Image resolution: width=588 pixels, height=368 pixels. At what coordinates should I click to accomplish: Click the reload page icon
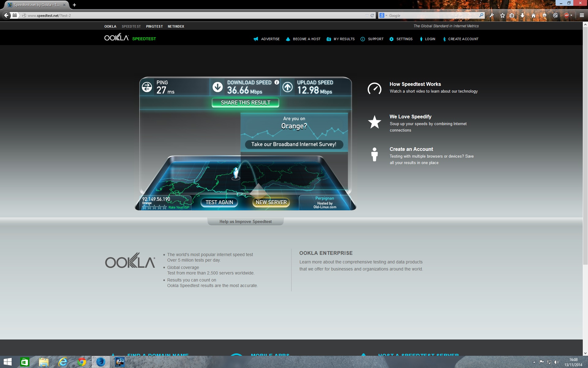coord(372,15)
